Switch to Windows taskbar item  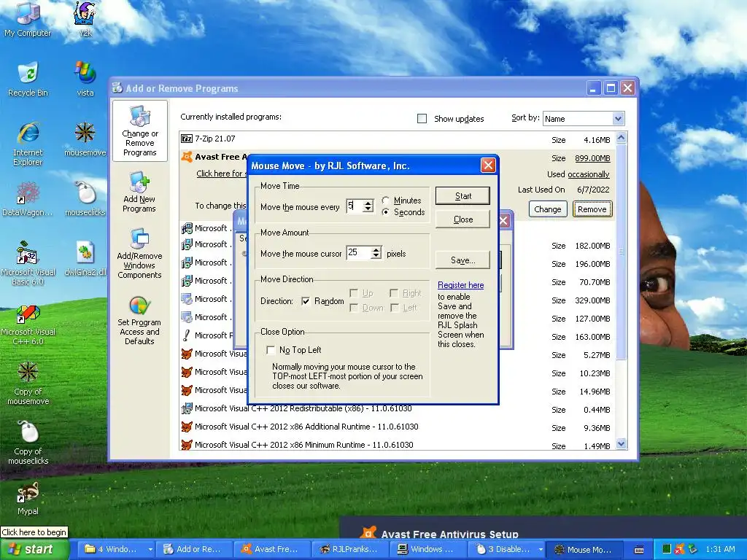427,549
